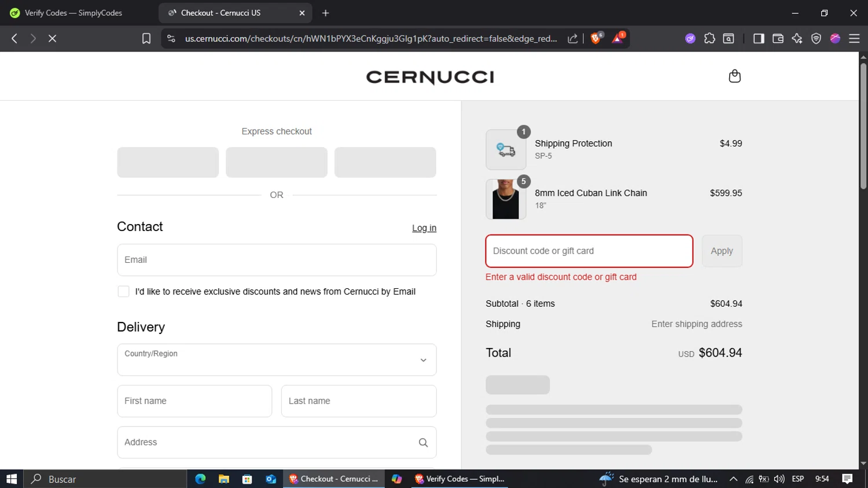Open the notifications center icon
The height and width of the screenshot is (488, 868).
(x=847, y=479)
